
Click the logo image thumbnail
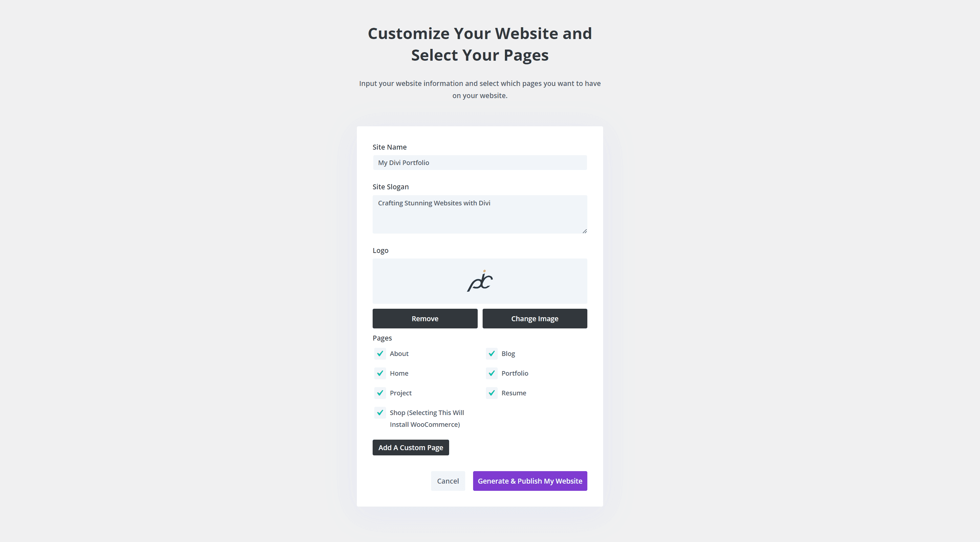click(479, 280)
